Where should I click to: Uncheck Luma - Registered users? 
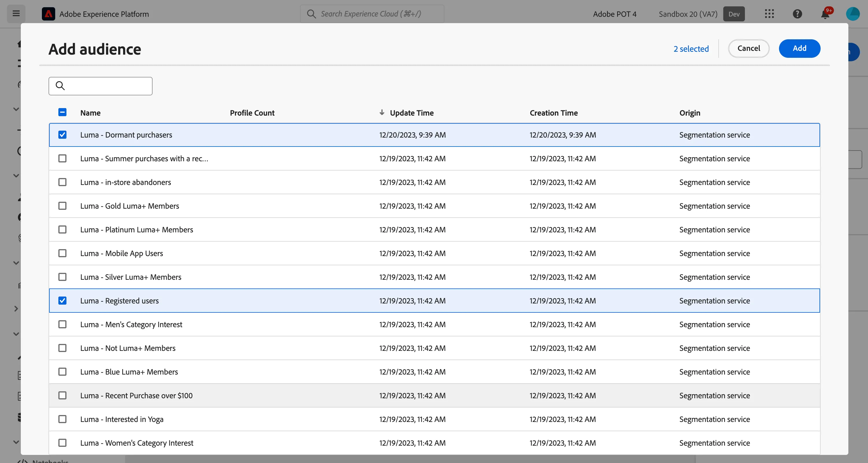(62, 301)
